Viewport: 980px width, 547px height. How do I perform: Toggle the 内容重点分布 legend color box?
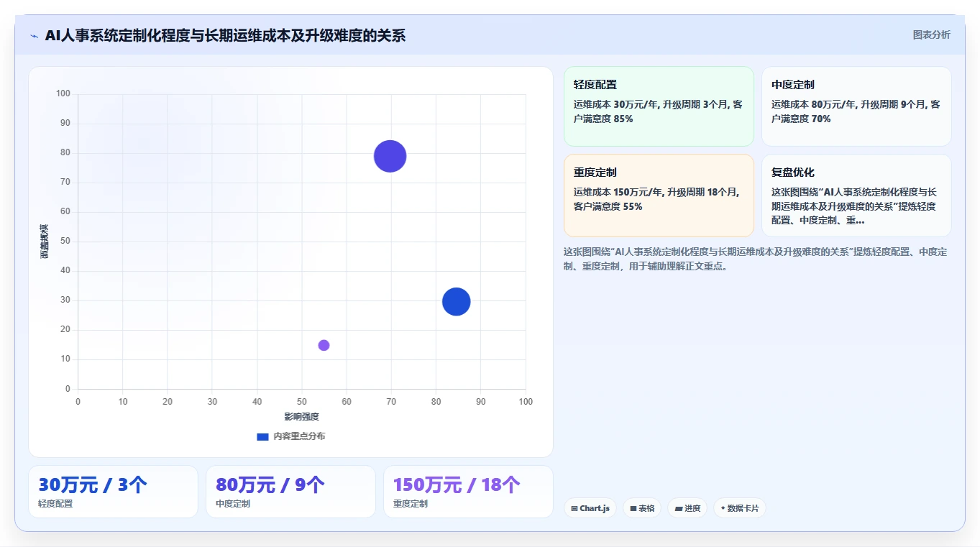pyautogui.click(x=262, y=436)
